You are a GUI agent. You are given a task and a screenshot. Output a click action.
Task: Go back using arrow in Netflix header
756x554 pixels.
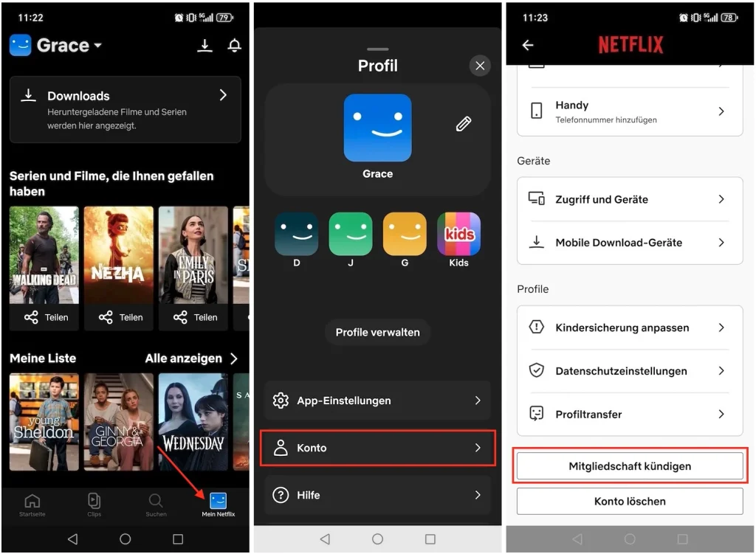[528, 45]
